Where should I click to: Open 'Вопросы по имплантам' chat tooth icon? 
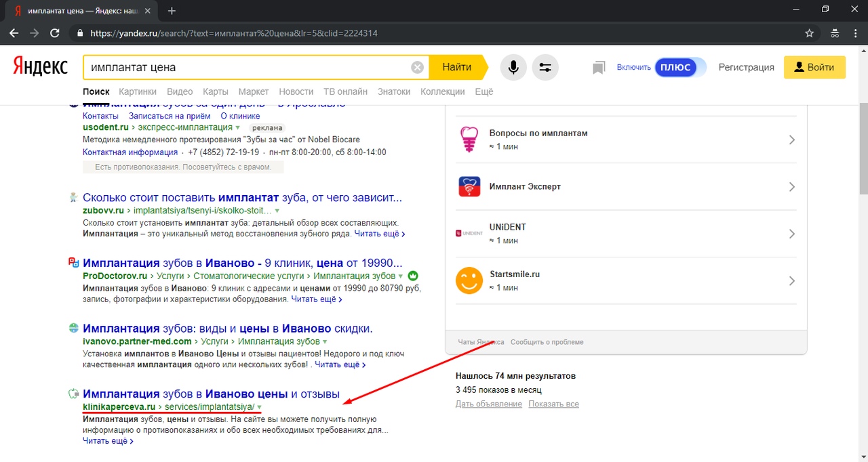[469, 140]
